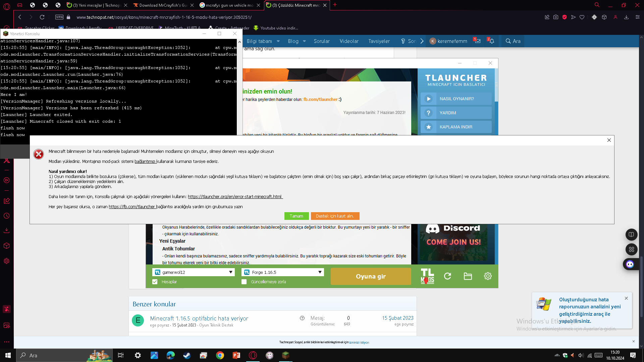644x362 pixels.
Task: Expand the gamerwol12 account dropdown
Action: click(x=231, y=272)
